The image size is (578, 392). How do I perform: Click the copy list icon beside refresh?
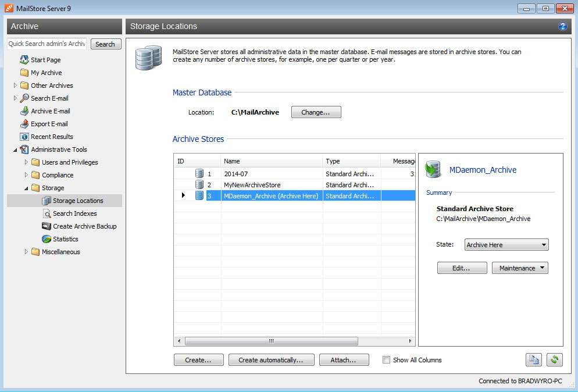(x=533, y=360)
